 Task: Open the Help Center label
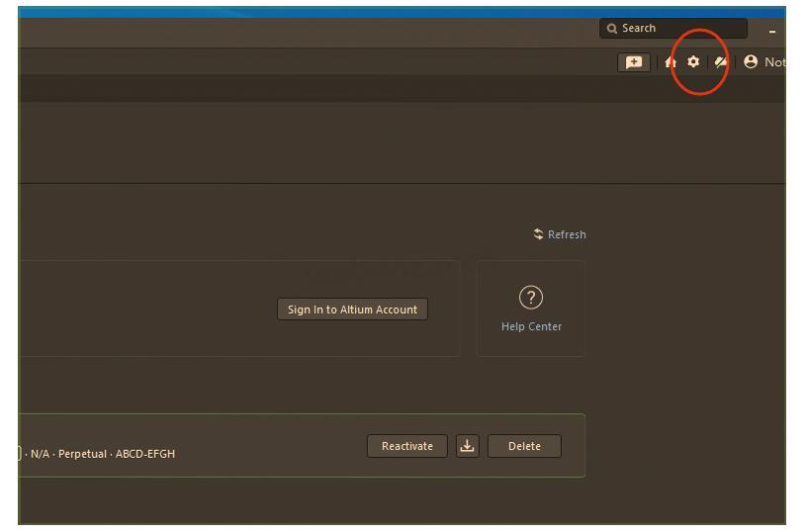531,326
